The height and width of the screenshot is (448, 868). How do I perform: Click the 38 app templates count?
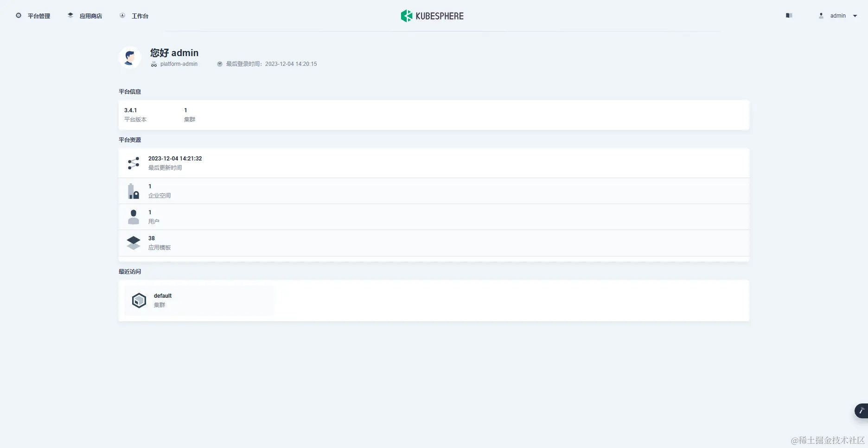[x=152, y=238]
